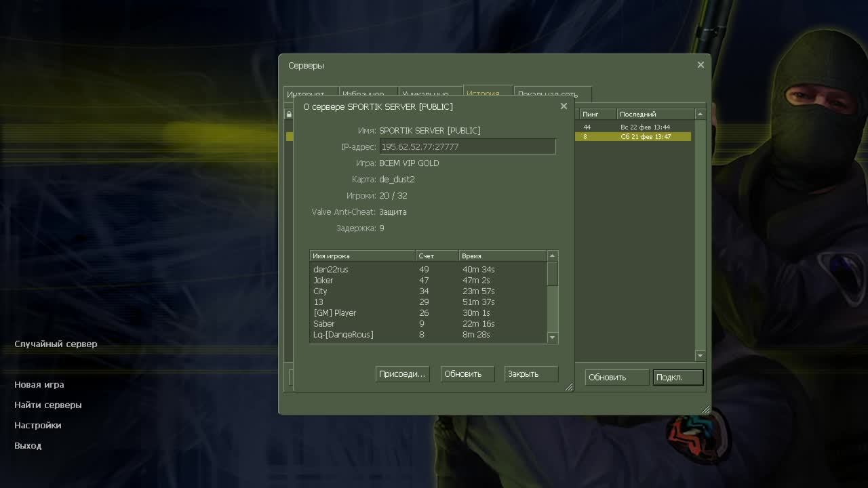Click the game value ВСЕМ VIP GOLD
The width and height of the screenshot is (868, 488).
coord(409,163)
